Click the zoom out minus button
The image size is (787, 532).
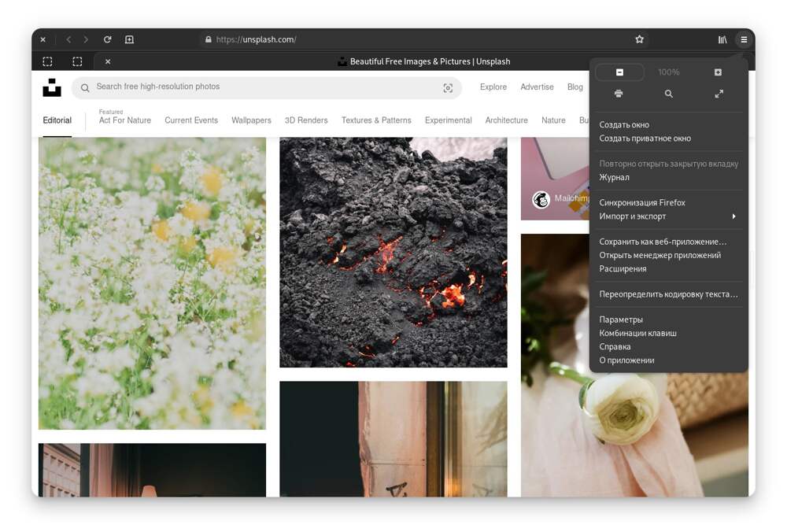tap(619, 72)
